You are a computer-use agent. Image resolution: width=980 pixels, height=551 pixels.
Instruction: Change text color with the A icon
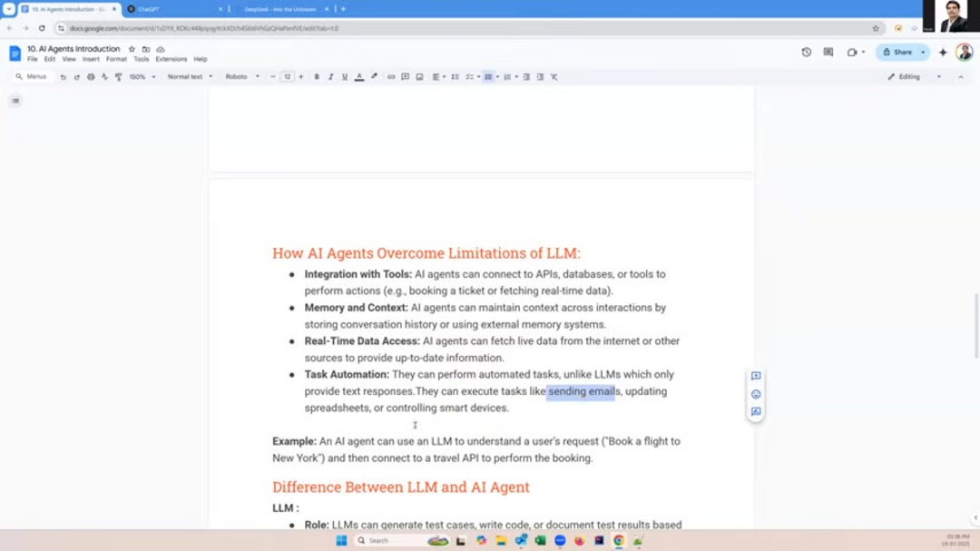click(x=359, y=77)
